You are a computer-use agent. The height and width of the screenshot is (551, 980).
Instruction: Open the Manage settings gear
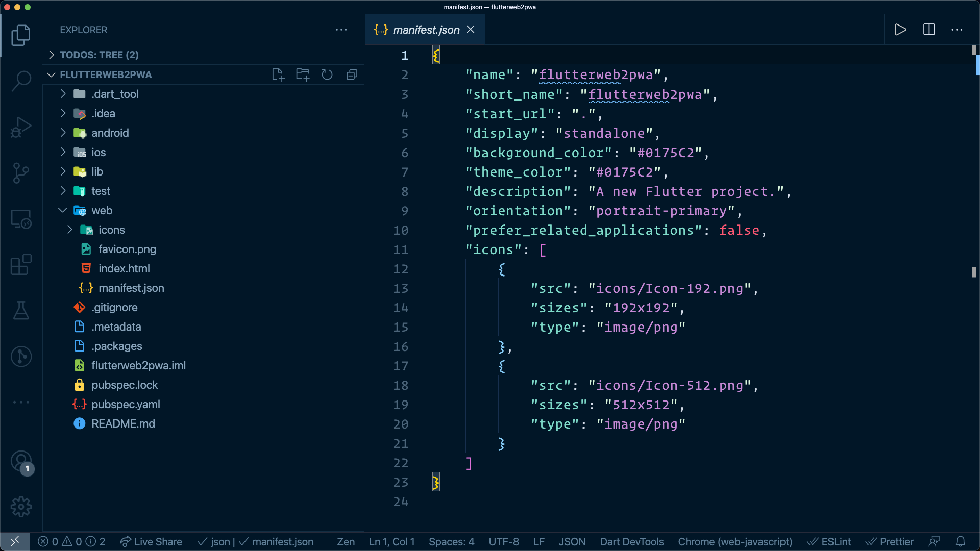click(x=21, y=507)
